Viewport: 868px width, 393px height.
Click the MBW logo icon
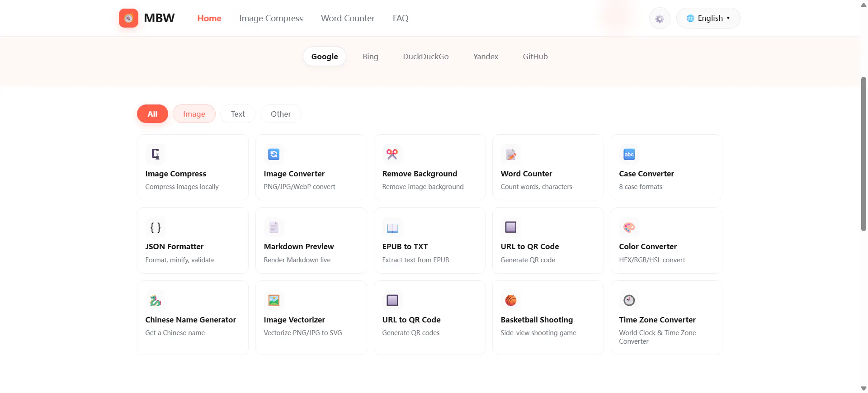(128, 18)
